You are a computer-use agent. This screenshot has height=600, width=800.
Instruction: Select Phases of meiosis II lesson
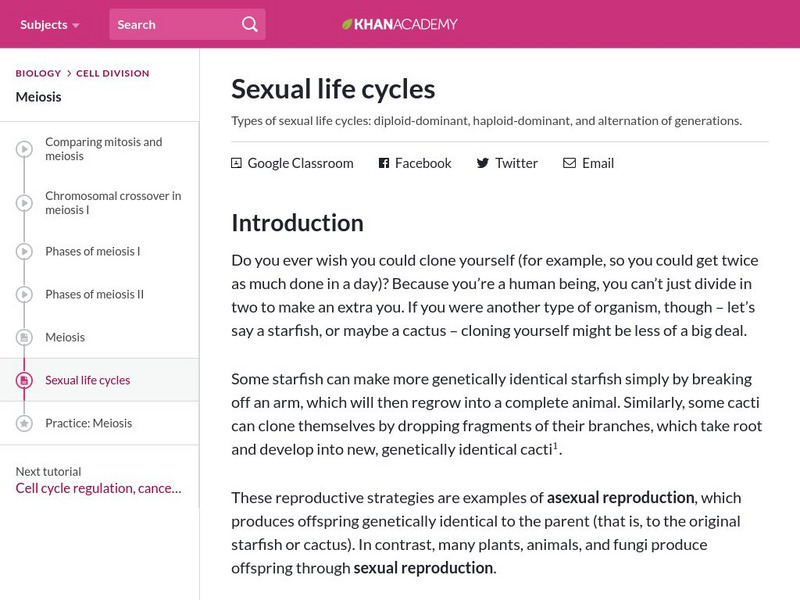pos(94,294)
